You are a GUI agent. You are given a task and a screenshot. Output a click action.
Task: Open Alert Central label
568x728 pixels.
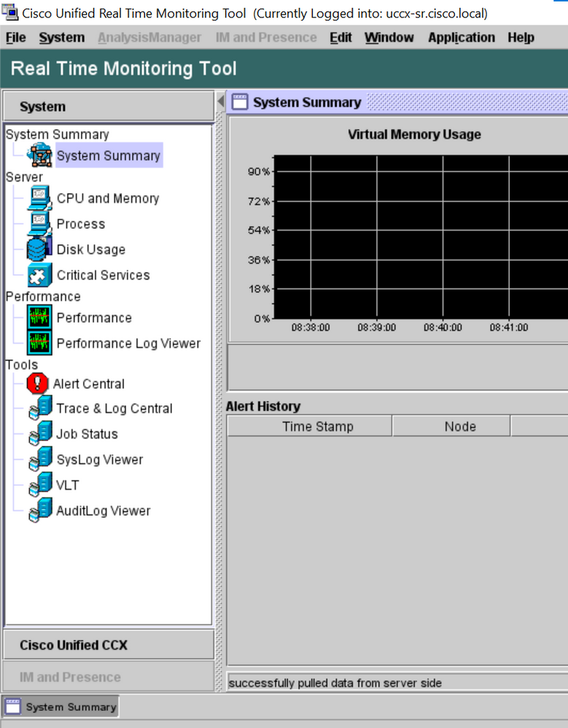tap(89, 384)
